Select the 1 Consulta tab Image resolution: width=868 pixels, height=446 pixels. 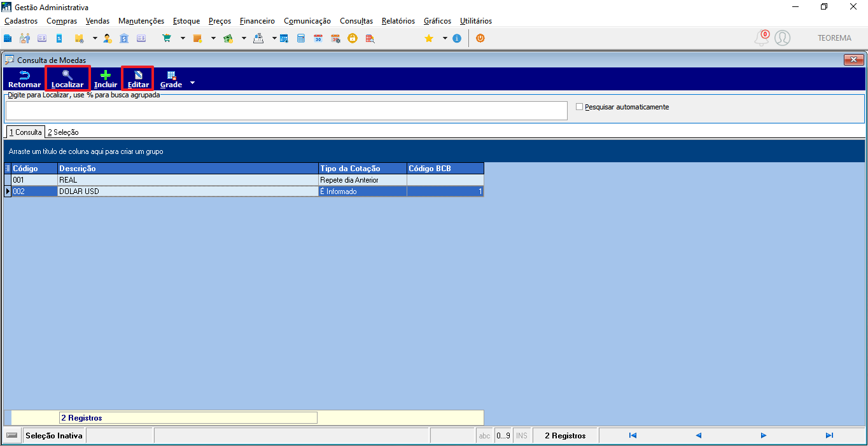25,132
